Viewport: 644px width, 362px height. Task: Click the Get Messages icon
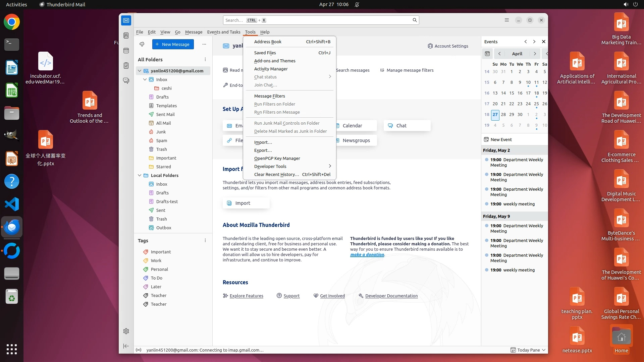[142, 44]
